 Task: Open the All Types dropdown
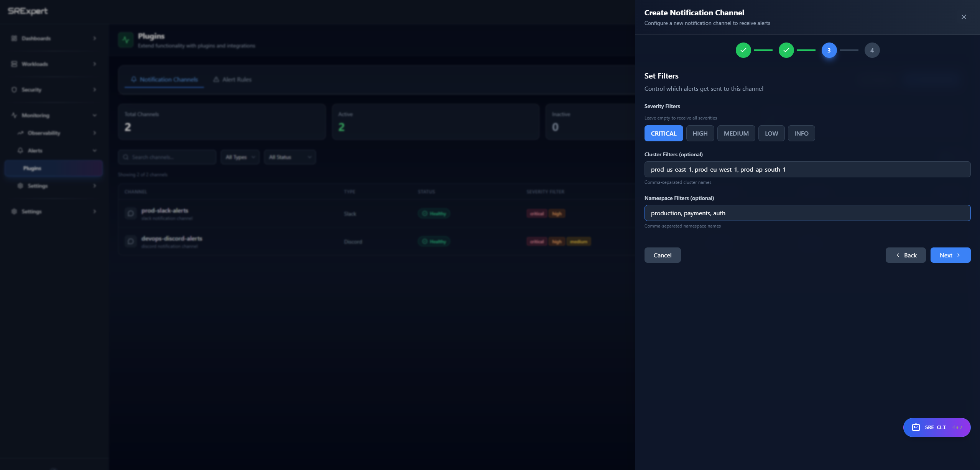click(240, 157)
